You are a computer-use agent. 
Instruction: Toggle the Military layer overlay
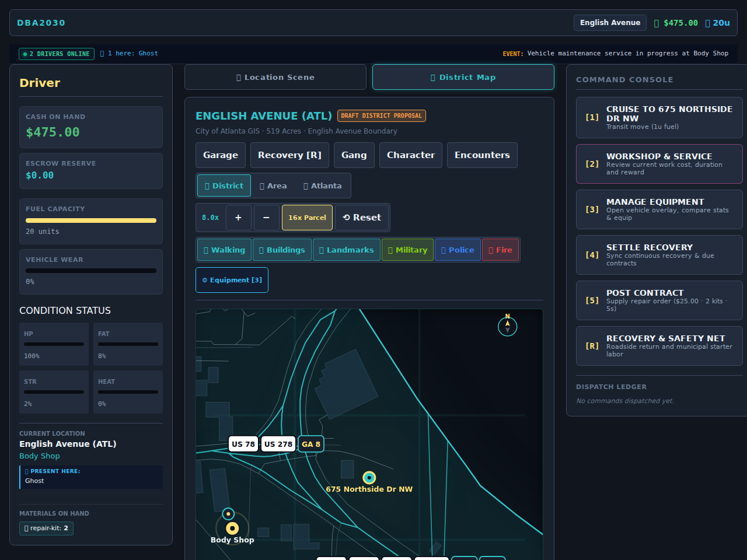click(407, 250)
